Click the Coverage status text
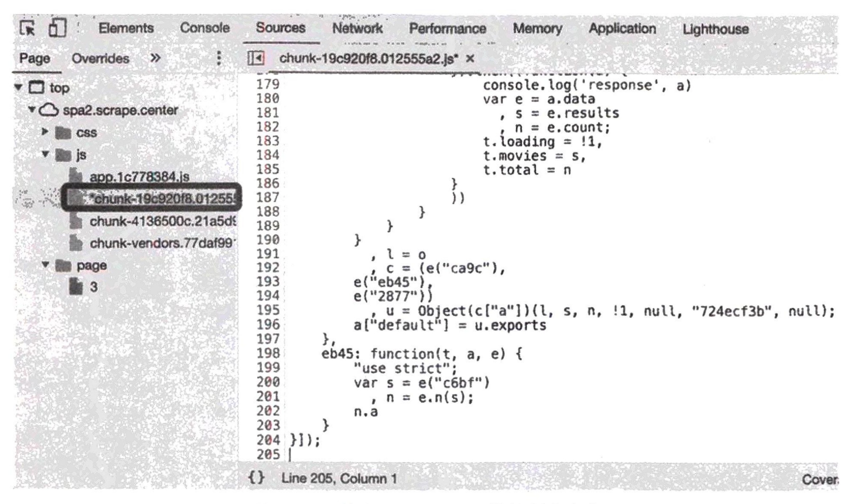The width and height of the screenshot is (850, 504). click(820, 479)
